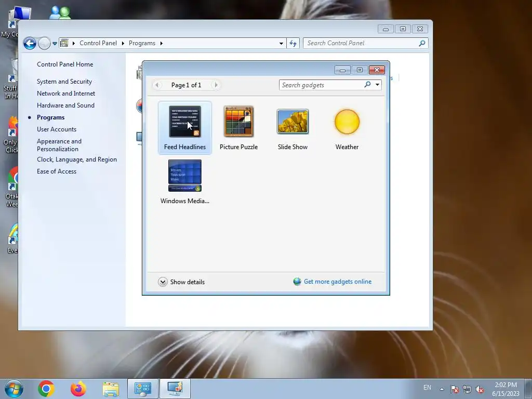Select the Weather gadget sun icon

(x=347, y=122)
